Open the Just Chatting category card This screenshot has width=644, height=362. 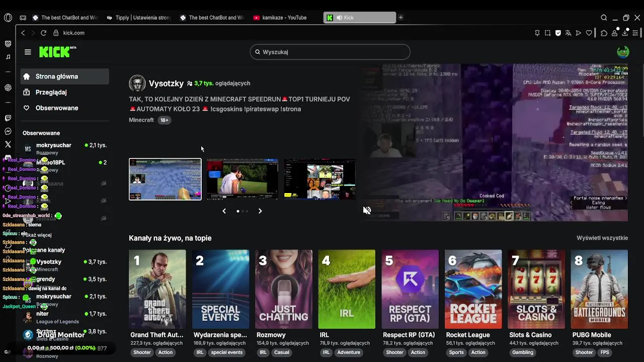click(283, 289)
